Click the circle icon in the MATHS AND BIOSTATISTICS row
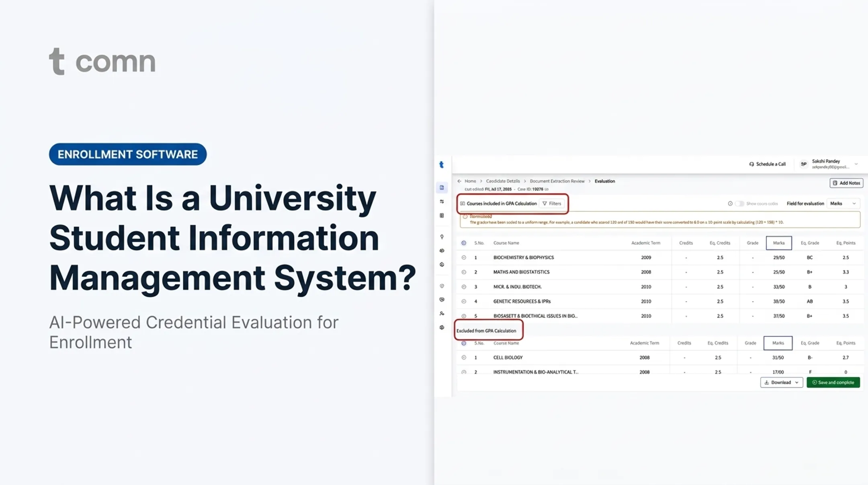Viewport: 868px width, 485px height. 464,272
